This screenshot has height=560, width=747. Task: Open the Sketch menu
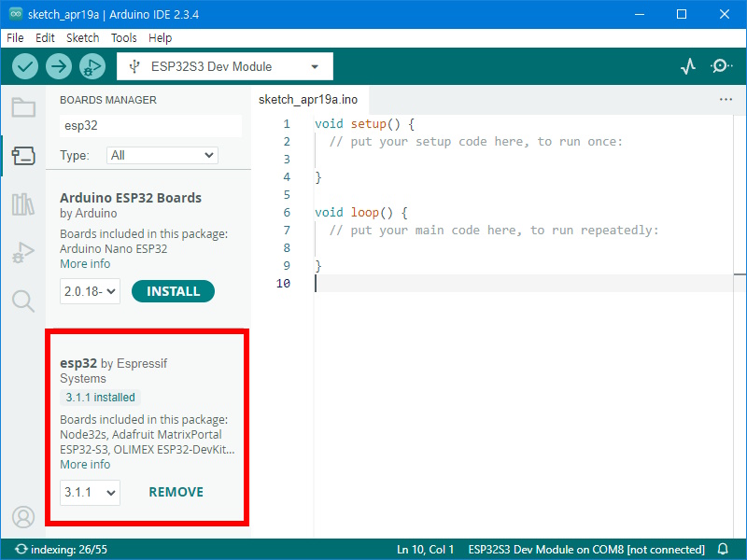point(83,38)
